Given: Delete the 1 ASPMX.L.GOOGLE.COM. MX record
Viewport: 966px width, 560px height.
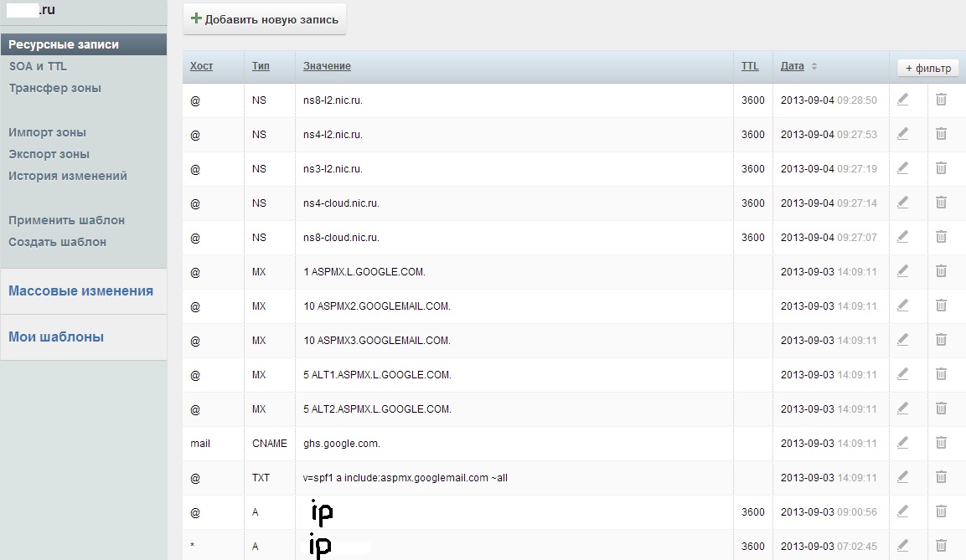Looking at the screenshot, I should point(941,270).
